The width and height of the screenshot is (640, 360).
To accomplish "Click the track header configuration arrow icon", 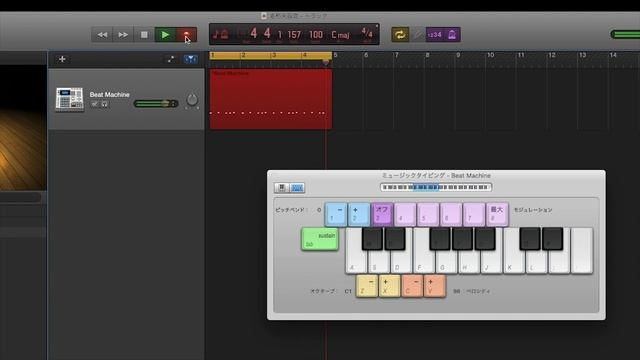I will 171,59.
